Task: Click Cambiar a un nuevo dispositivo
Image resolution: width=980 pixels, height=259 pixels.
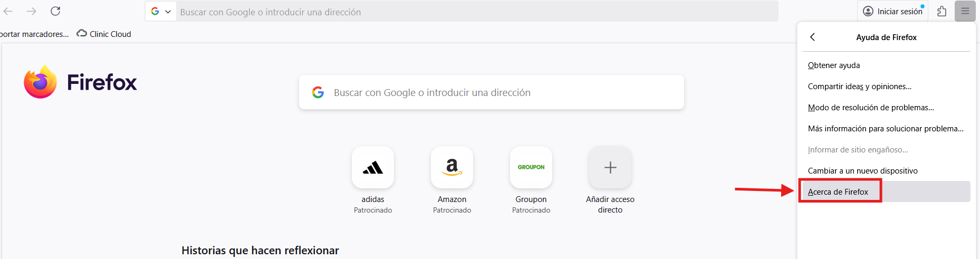Action: [862, 171]
